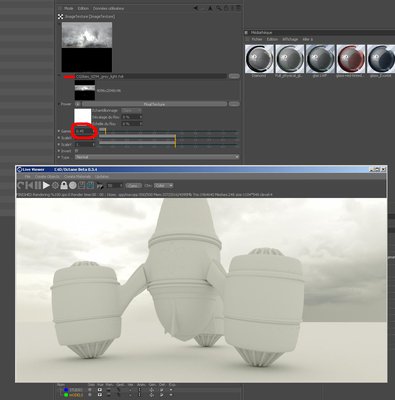
Task: Click the browse button beside the image file path
Action: point(234,76)
